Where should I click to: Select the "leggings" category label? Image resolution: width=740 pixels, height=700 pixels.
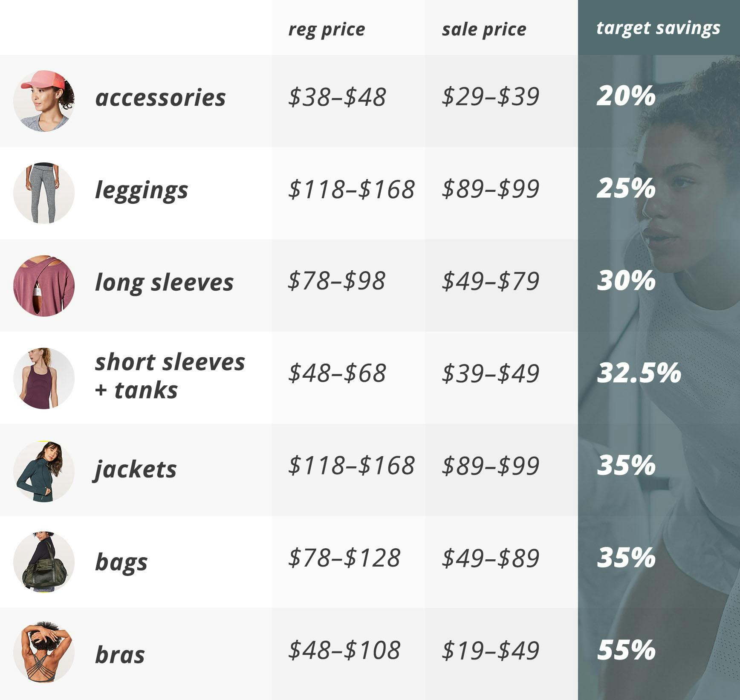(x=141, y=190)
